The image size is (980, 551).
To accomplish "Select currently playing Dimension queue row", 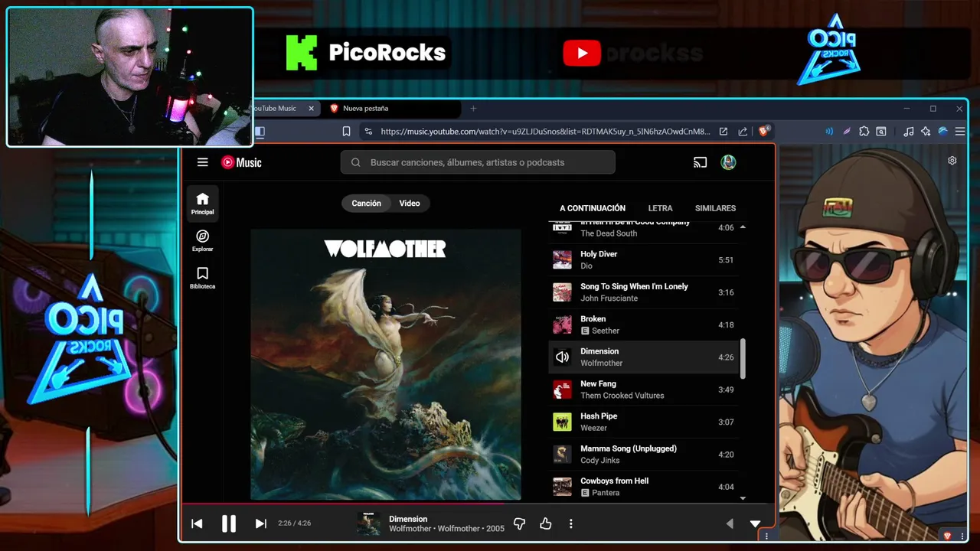I will pos(644,357).
